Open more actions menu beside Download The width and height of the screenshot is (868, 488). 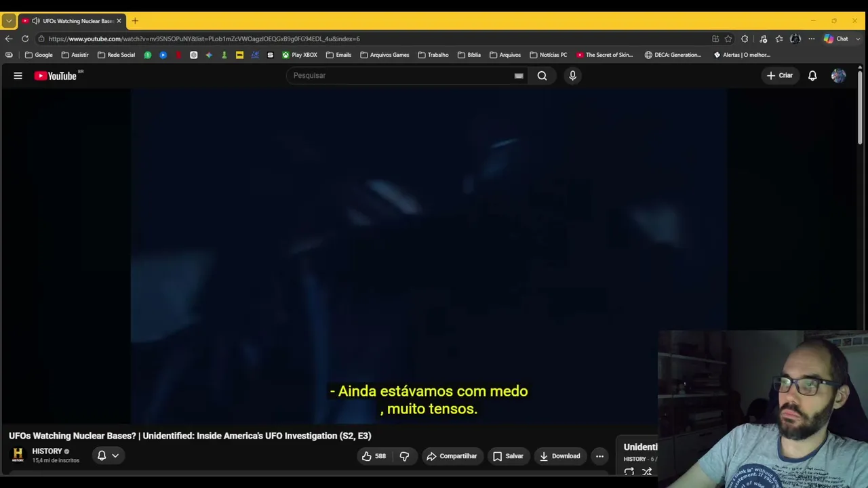[599, 456]
